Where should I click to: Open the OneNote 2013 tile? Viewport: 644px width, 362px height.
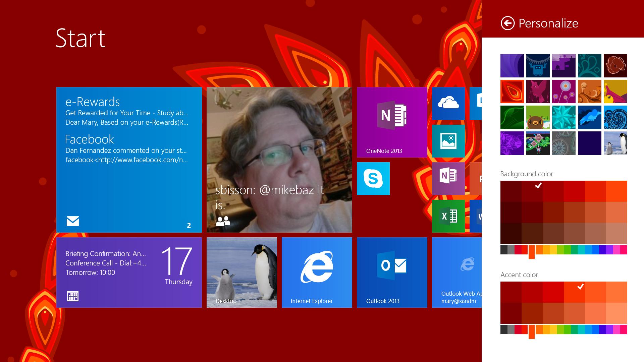pyautogui.click(x=392, y=122)
